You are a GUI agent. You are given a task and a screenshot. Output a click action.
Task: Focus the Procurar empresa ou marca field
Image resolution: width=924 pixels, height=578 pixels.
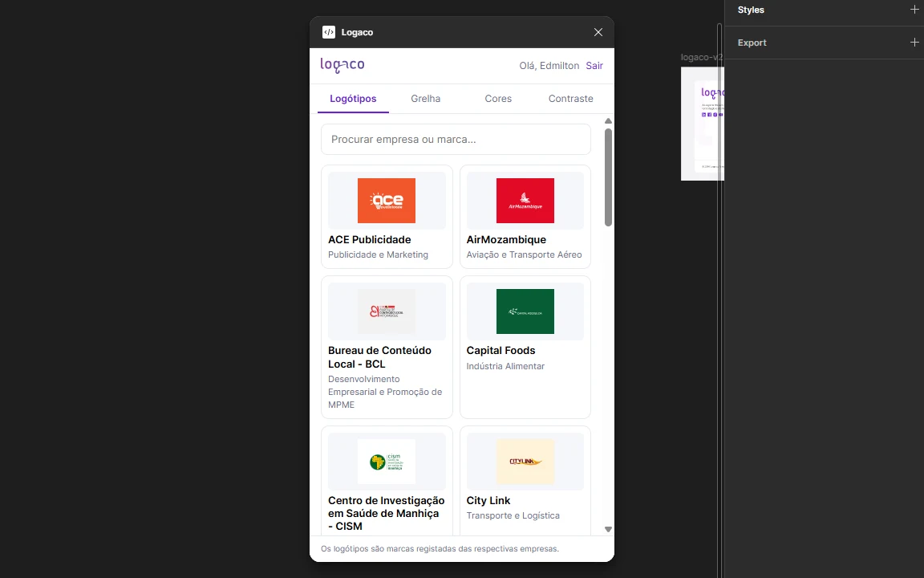[x=456, y=139]
